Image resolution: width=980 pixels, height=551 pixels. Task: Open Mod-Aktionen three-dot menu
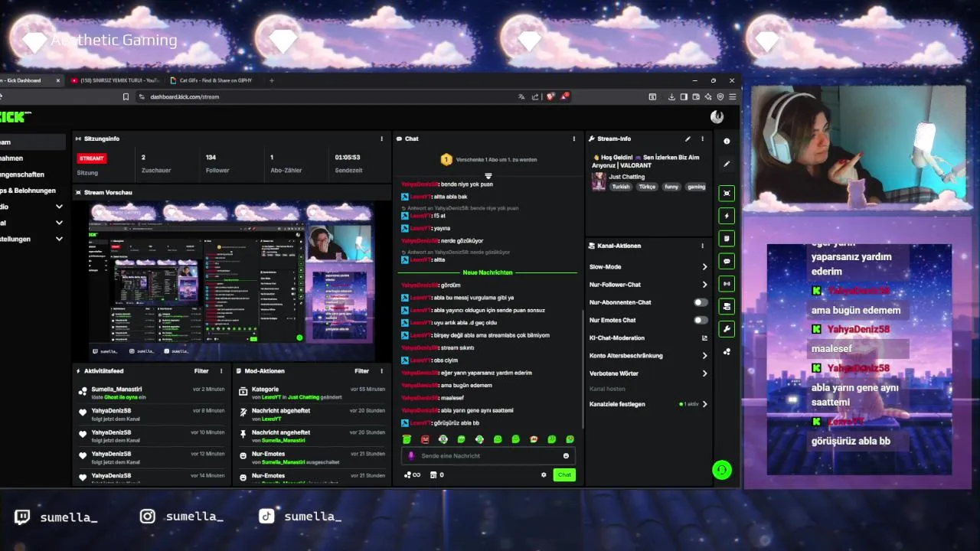coord(381,371)
